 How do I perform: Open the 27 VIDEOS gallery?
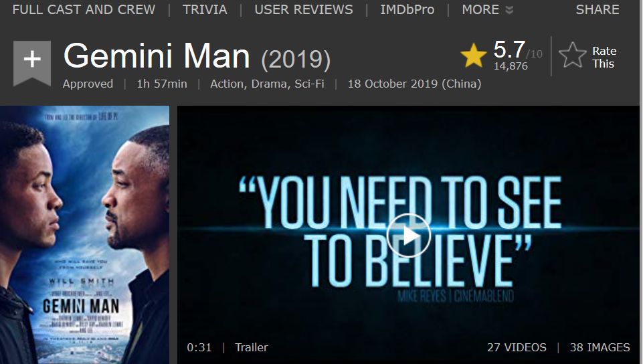(x=517, y=347)
